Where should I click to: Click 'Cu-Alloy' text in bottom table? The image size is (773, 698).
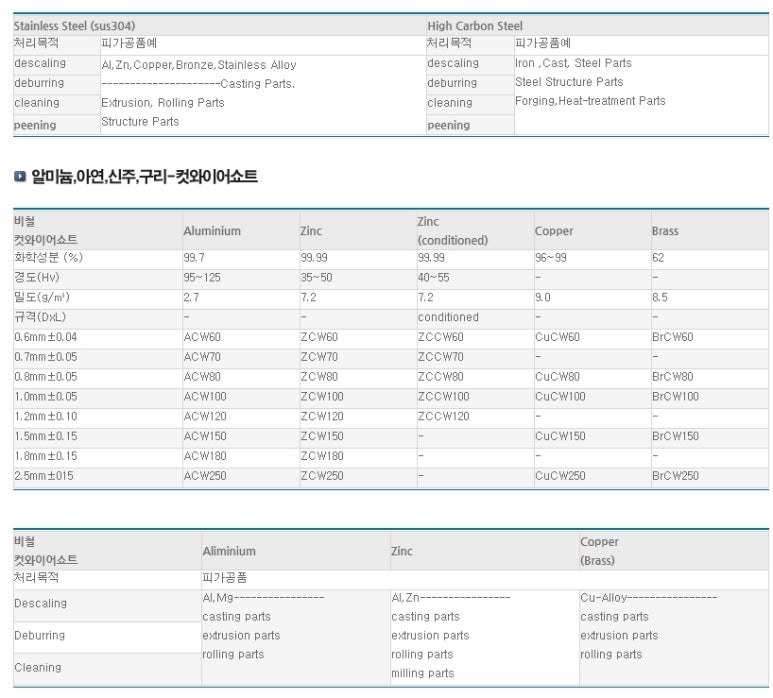tap(603, 597)
